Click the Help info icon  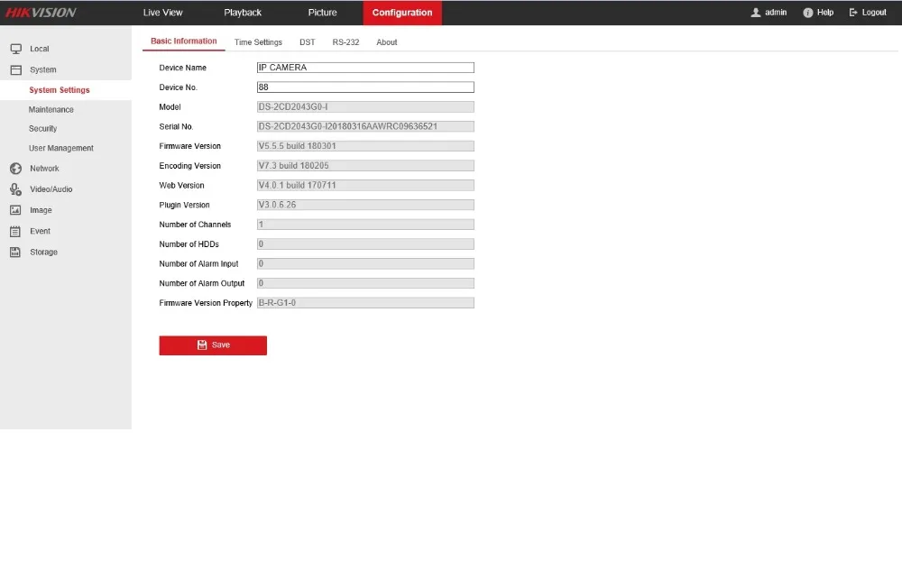point(807,12)
